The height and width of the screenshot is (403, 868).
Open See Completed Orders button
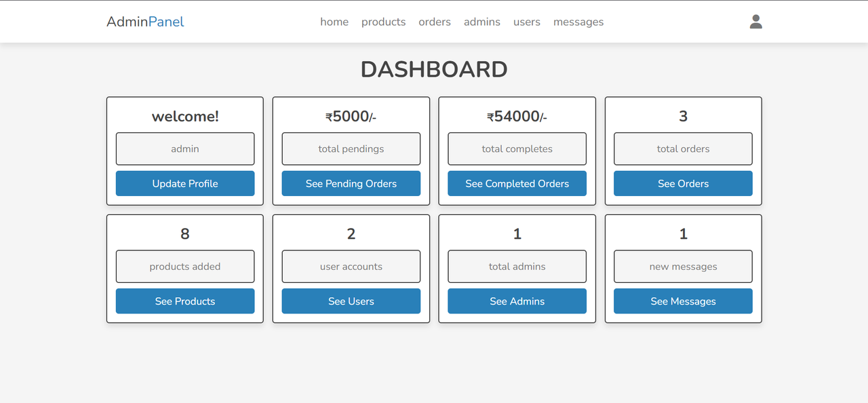coord(517,183)
